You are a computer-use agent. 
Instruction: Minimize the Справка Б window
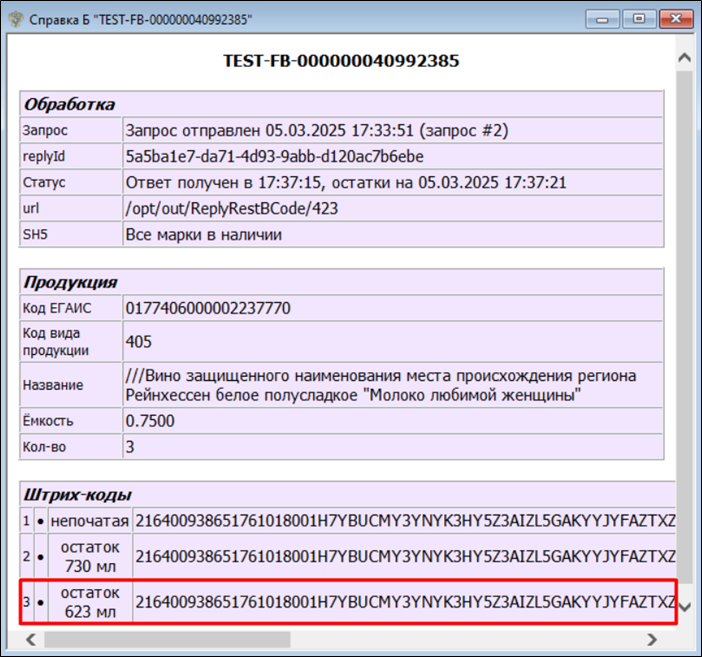[x=605, y=18]
